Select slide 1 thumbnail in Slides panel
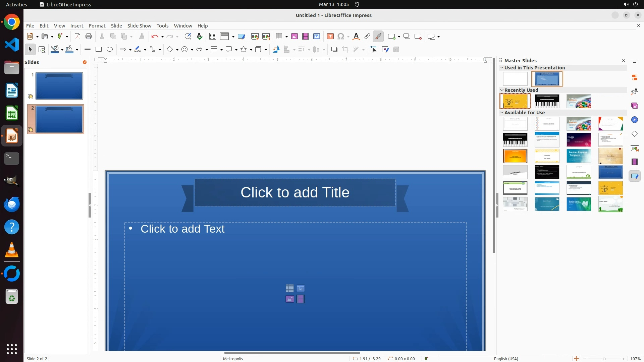Viewport: 644px width, 362px height. tap(59, 86)
